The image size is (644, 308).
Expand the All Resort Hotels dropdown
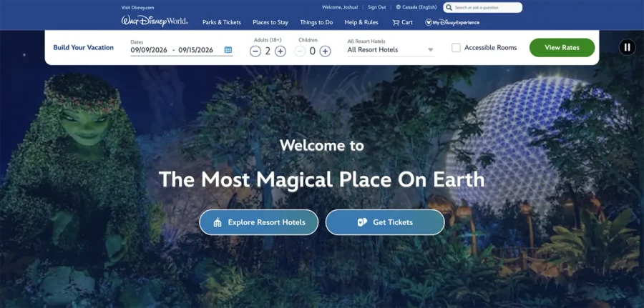[x=391, y=49]
